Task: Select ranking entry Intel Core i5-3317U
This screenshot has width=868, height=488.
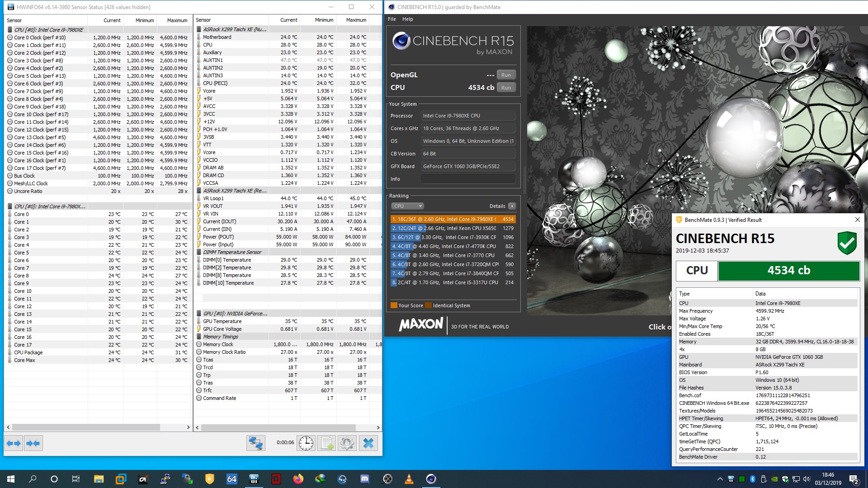Action: (x=453, y=282)
